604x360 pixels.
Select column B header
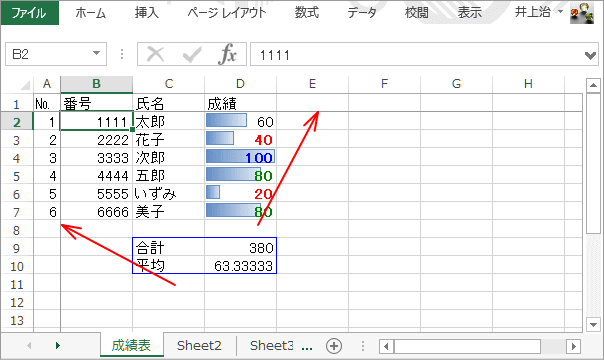click(97, 84)
